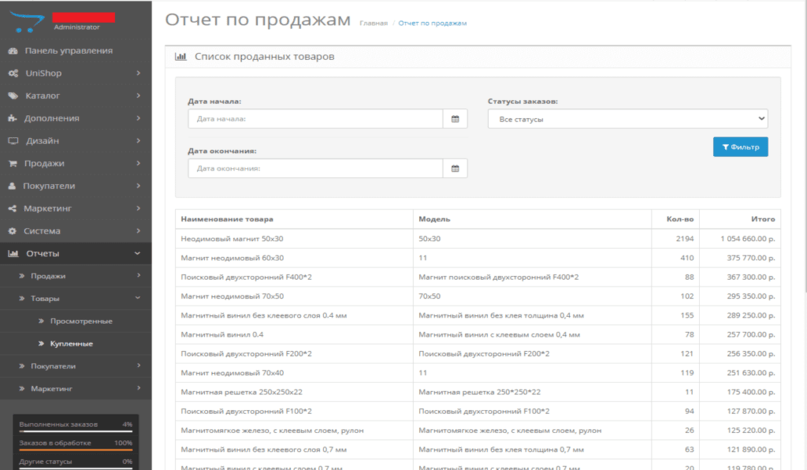The width and height of the screenshot is (807, 470).
Task: Collapse the Отчеты menu chevron
Action: (137, 253)
